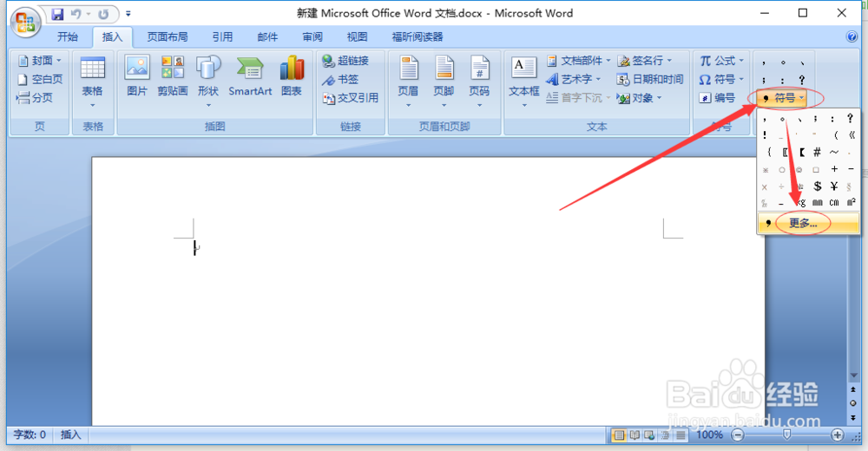Insert a 超链接 hyperlink

pos(345,61)
